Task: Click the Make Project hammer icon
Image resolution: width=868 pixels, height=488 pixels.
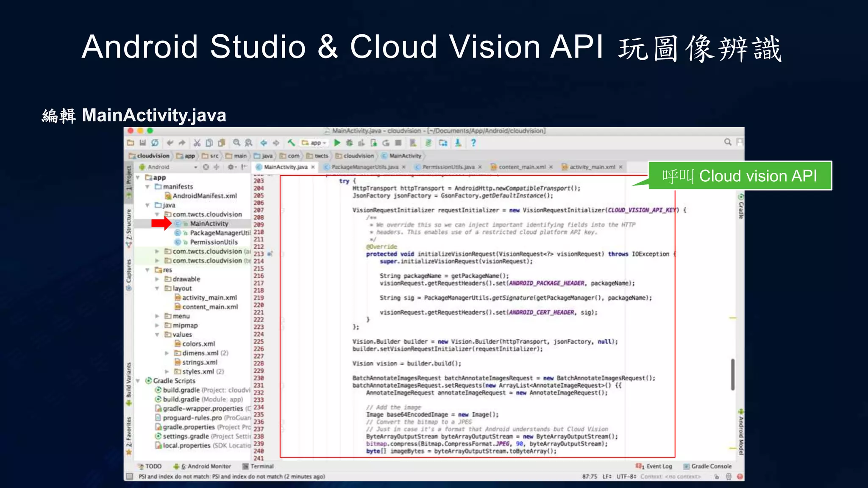Action: [291, 143]
